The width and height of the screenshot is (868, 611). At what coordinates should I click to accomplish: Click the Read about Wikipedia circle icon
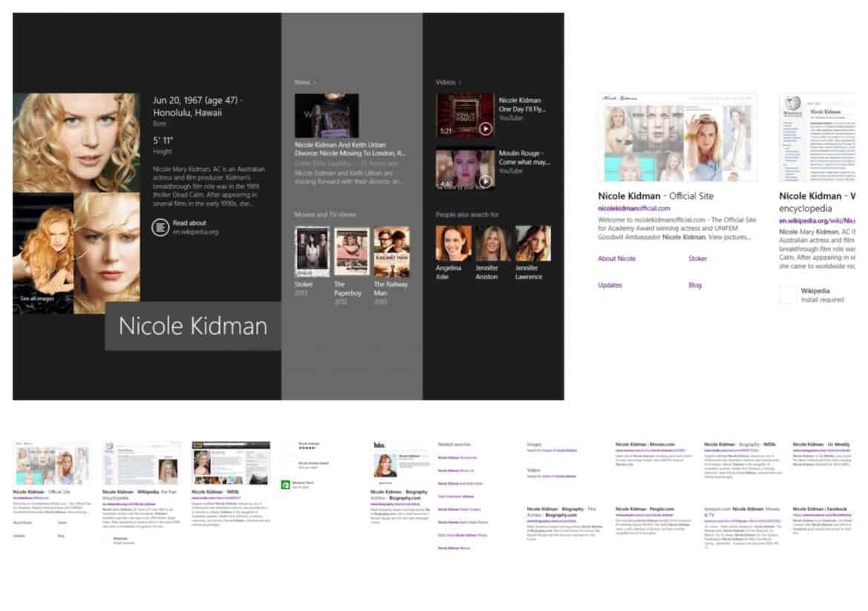(160, 227)
